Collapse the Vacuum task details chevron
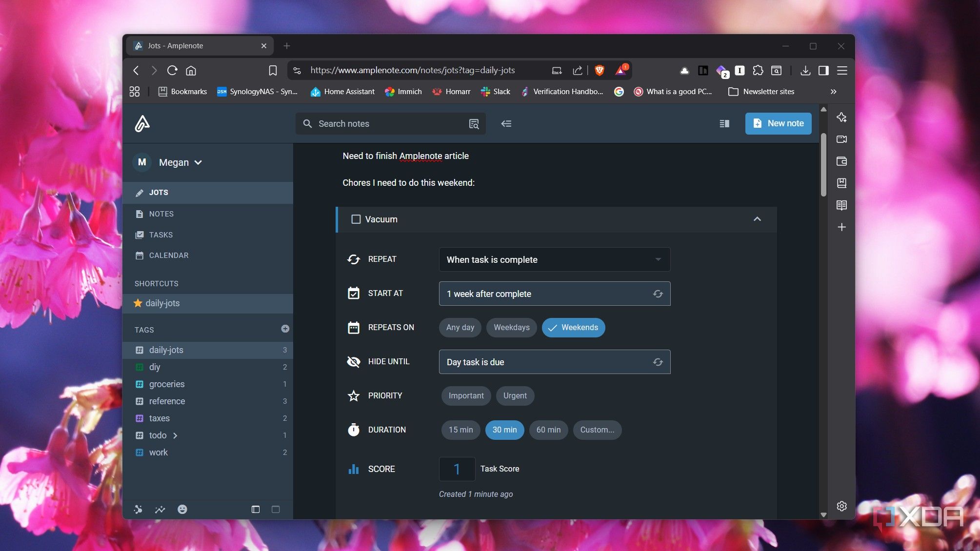 (x=757, y=219)
